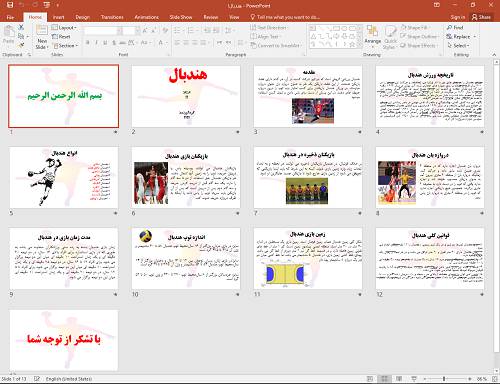Toggle italic formatting

(x=96, y=43)
